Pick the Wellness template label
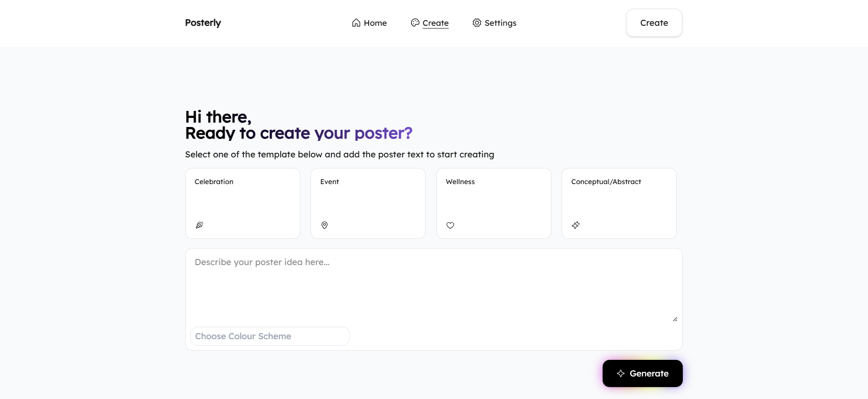Viewport: 868px width, 399px height. [460, 182]
